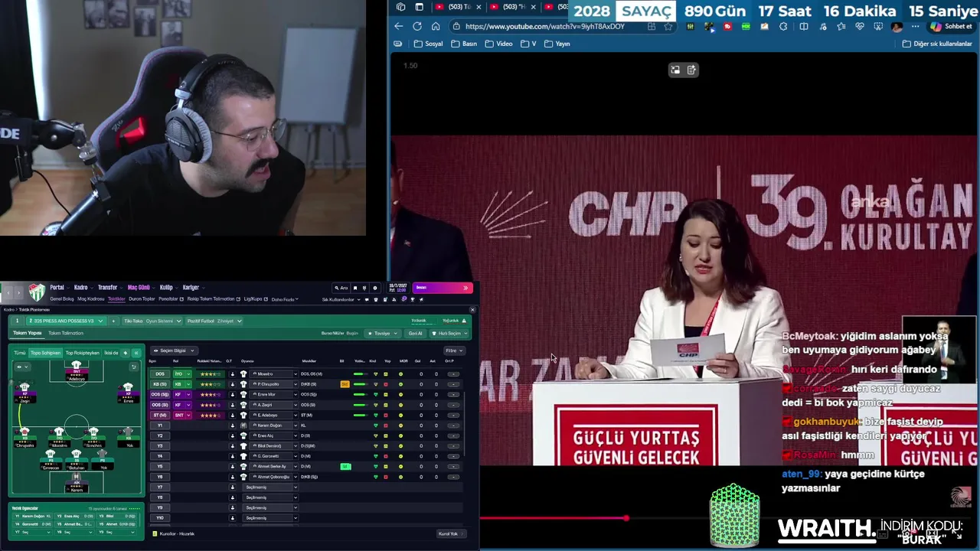This screenshot has width=980, height=551.
Task: Open Rakip Takım Talimatları subtab
Action: click(x=213, y=299)
